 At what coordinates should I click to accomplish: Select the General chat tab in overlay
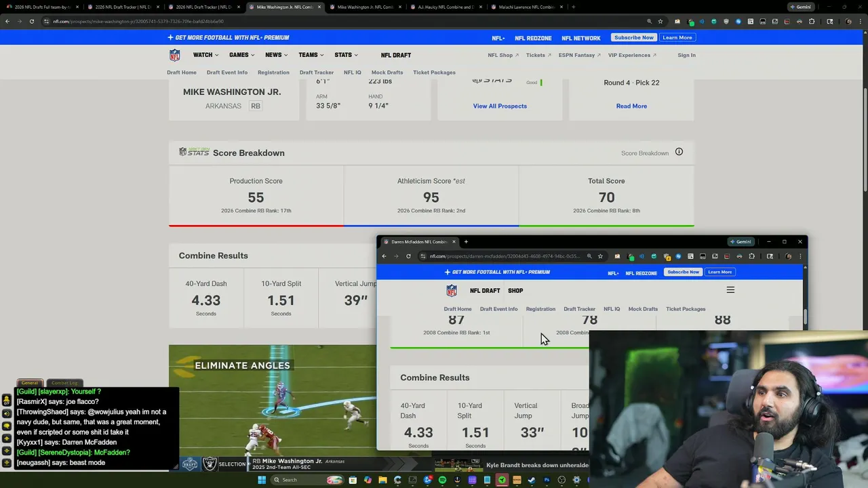[29, 383]
